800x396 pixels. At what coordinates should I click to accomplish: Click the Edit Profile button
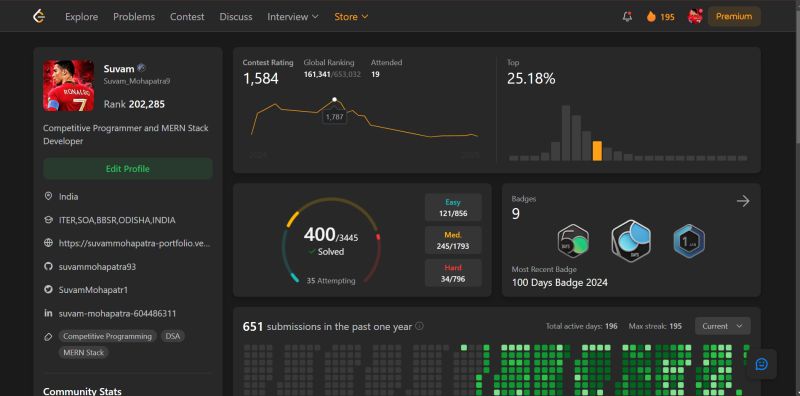(128, 169)
